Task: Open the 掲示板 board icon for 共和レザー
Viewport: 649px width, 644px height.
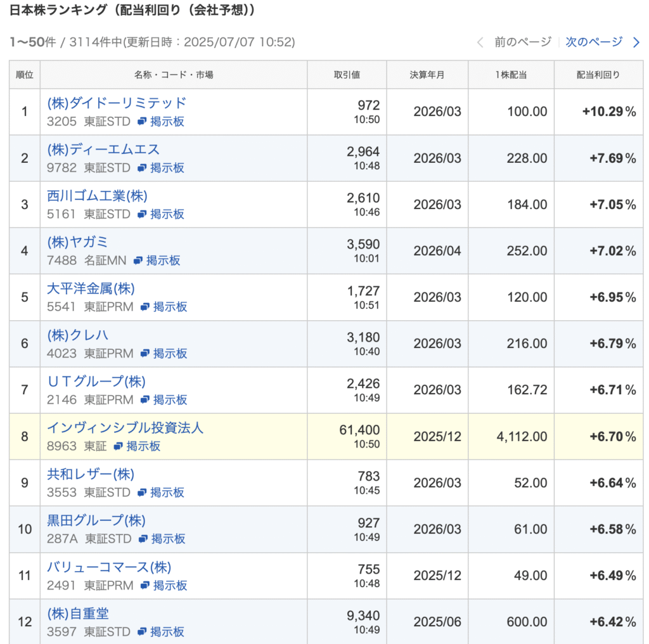Action: tap(142, 493)
